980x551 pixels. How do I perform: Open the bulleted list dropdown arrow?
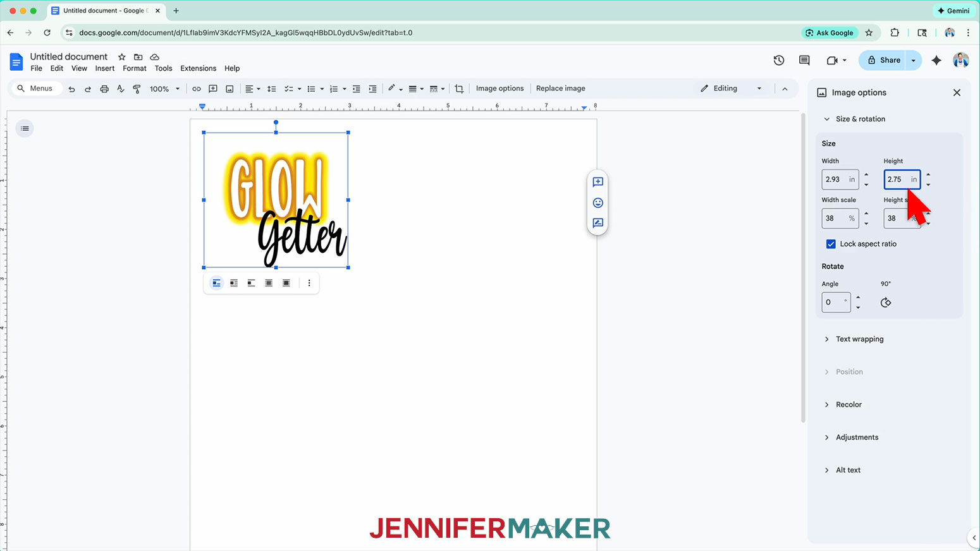point(322,89)
